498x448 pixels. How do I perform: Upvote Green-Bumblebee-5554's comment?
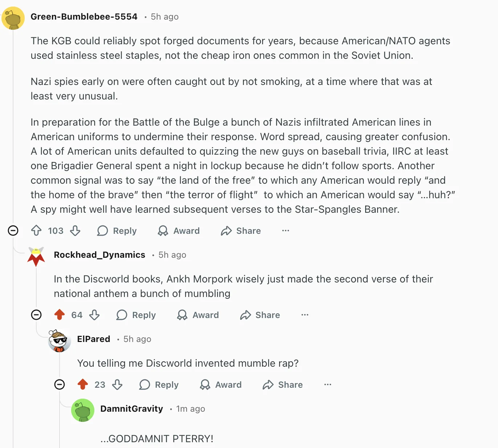pyautogui.click(x=36, y=231)
